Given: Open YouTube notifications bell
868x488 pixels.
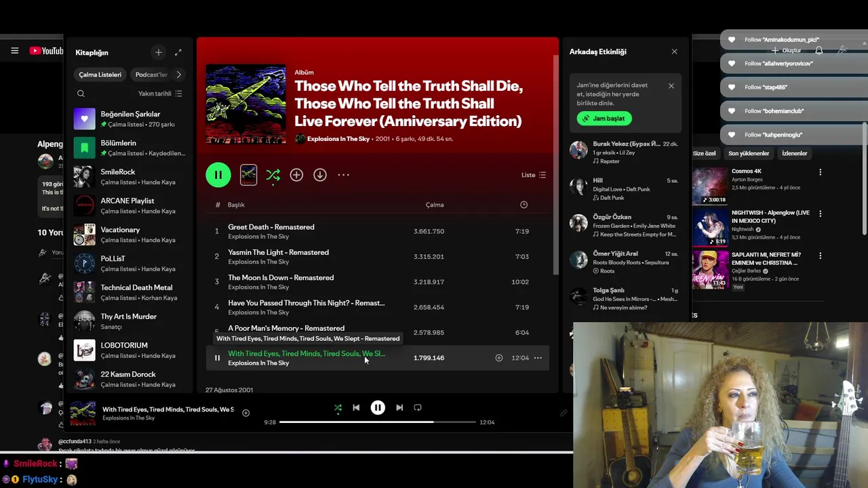Looking at the screenshot, I should click(x=819, y=50).
